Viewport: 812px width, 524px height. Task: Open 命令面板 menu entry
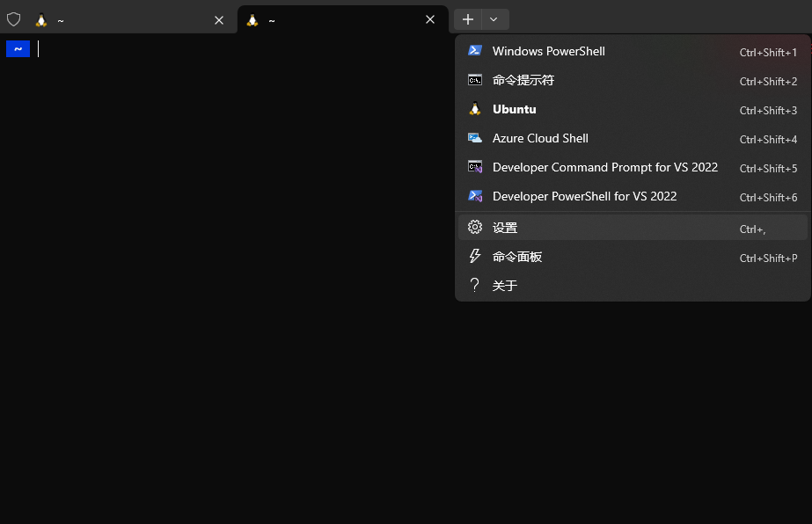coord(517,257)
